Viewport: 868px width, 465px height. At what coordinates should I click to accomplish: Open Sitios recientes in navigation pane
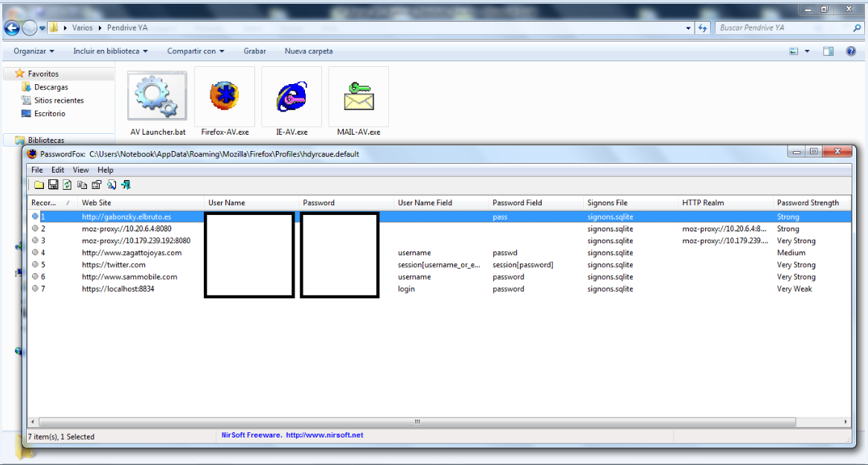pyautogui.click(x=59, y=100)
